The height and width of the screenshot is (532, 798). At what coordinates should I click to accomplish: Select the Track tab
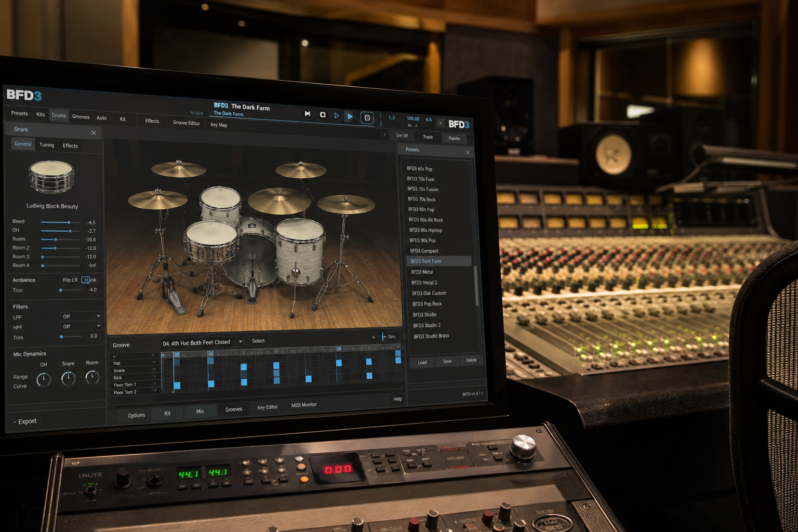point(428,137)
